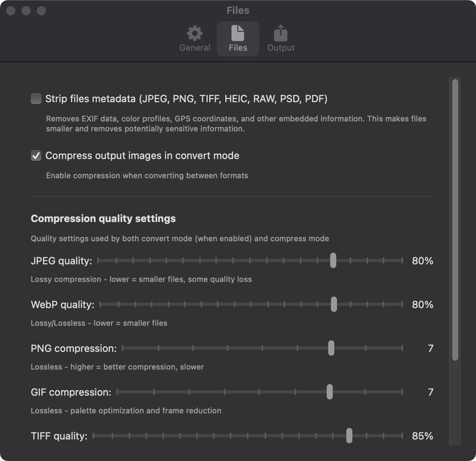Click the JPEG quality 80% value

pos(422,261)
